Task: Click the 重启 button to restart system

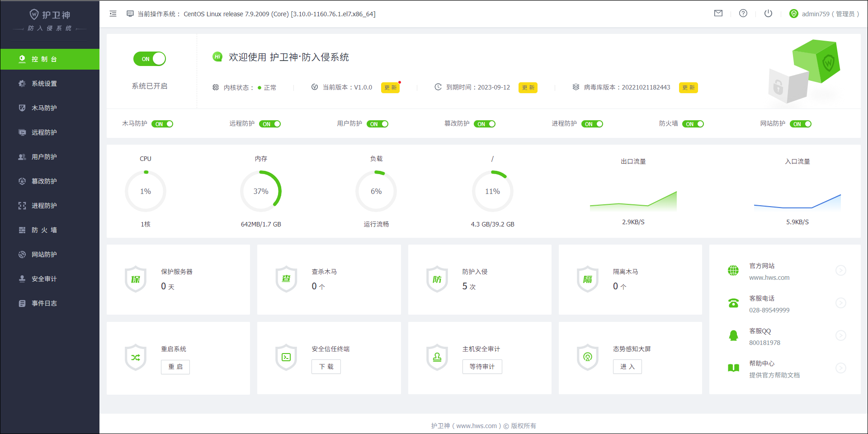Action: 175,367
